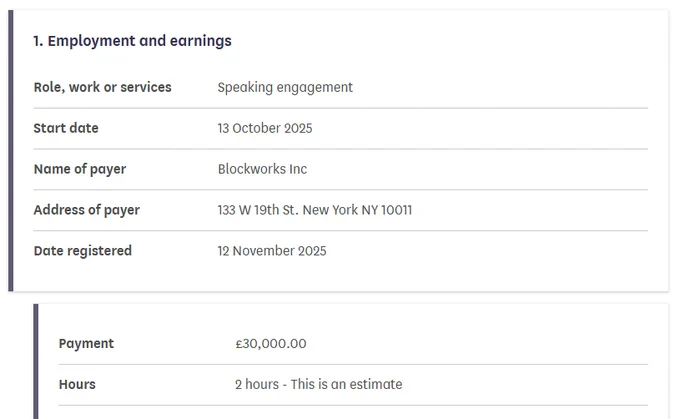
Task: Click the divider line below 'Payment' row
Action: (353, 364)
